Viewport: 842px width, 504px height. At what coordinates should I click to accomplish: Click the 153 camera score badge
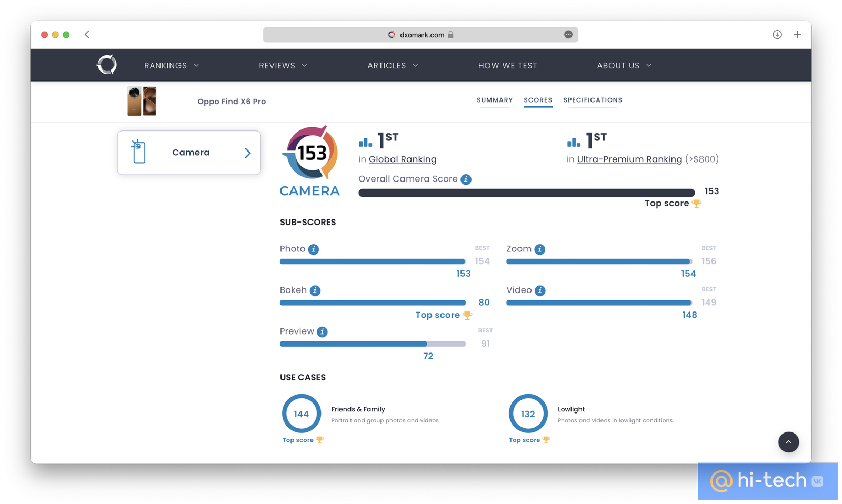click(310, 153)
